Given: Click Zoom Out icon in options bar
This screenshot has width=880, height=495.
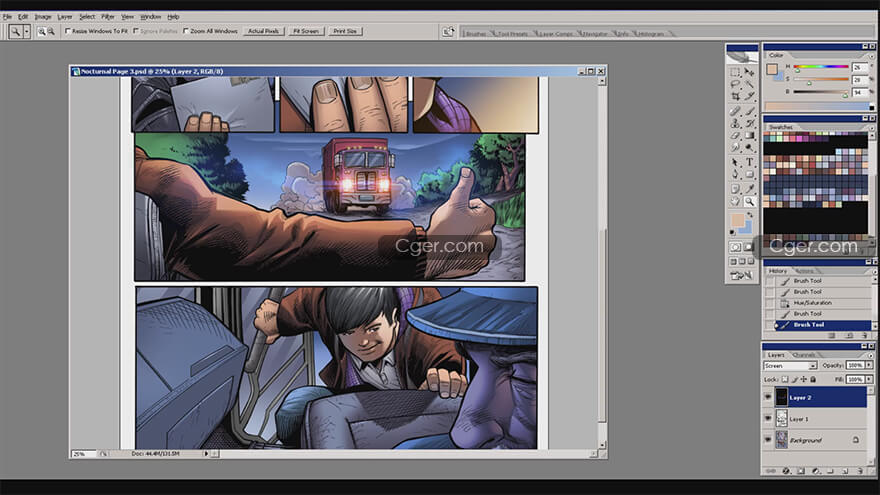Looking at the screenshot, I should [x=51, y=32].
